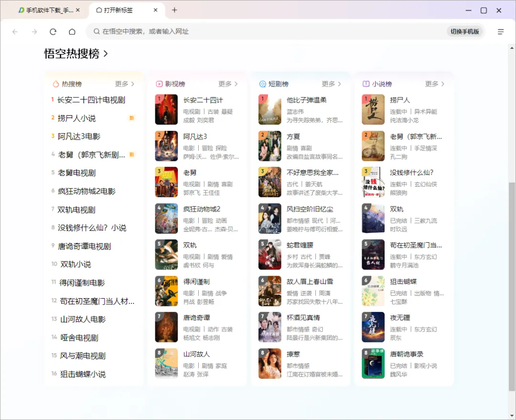This screenshot has width=516, height=420.
Task: Open 山河故人 poster thumbnail
Action: (166, 364)
